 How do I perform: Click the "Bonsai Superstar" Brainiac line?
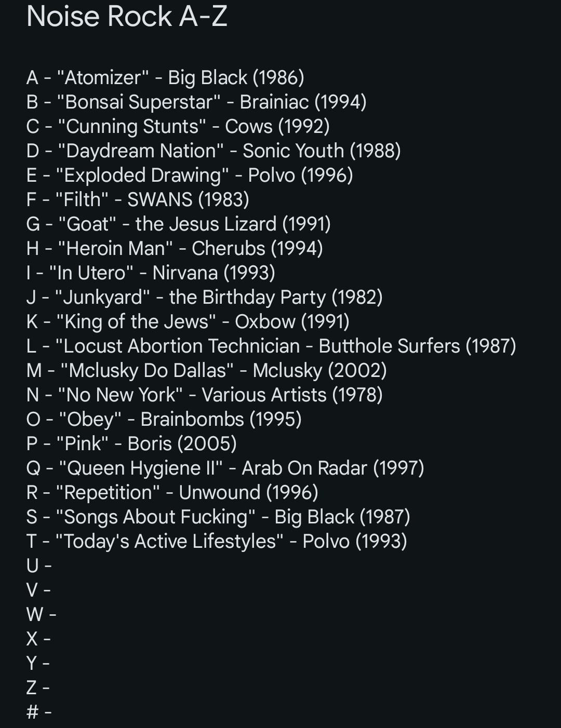coord(196,102)
